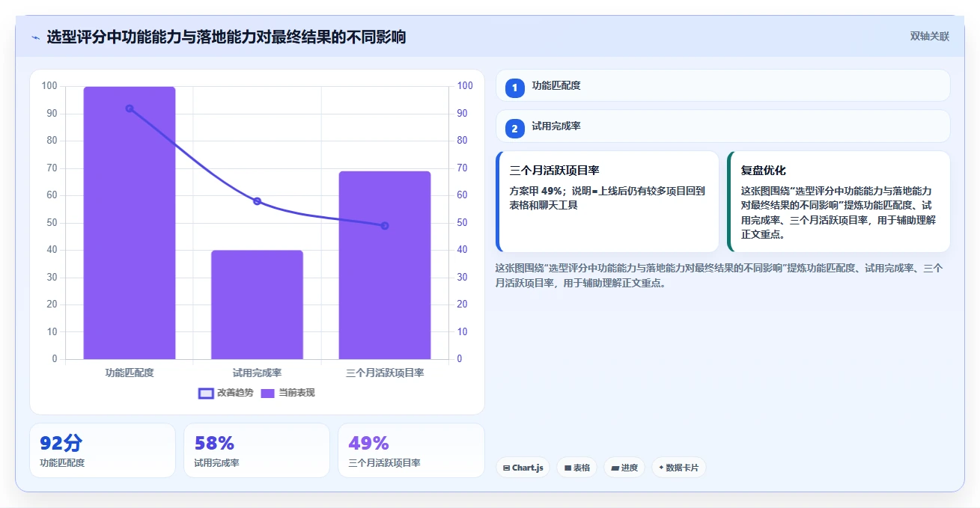Toggle the 改善趋势 legend item

coord(225,393)
